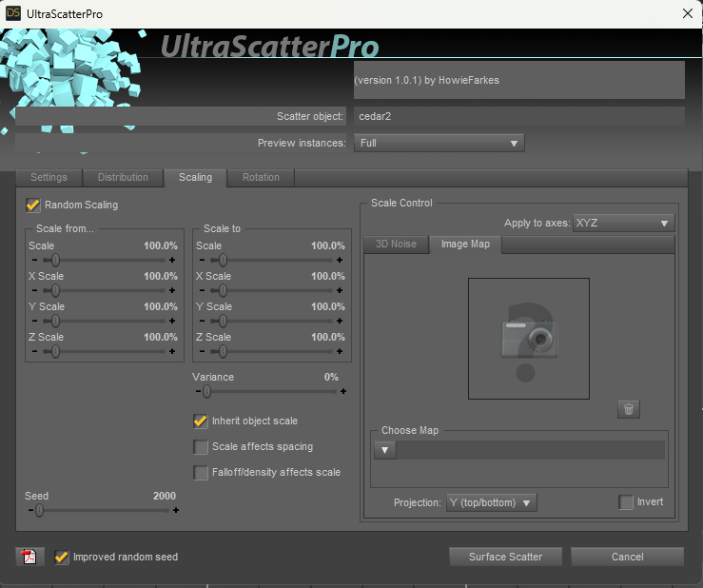Decrease Seed with minus button
The height and width of the screenshot is (588, 703).
point(30,510)
